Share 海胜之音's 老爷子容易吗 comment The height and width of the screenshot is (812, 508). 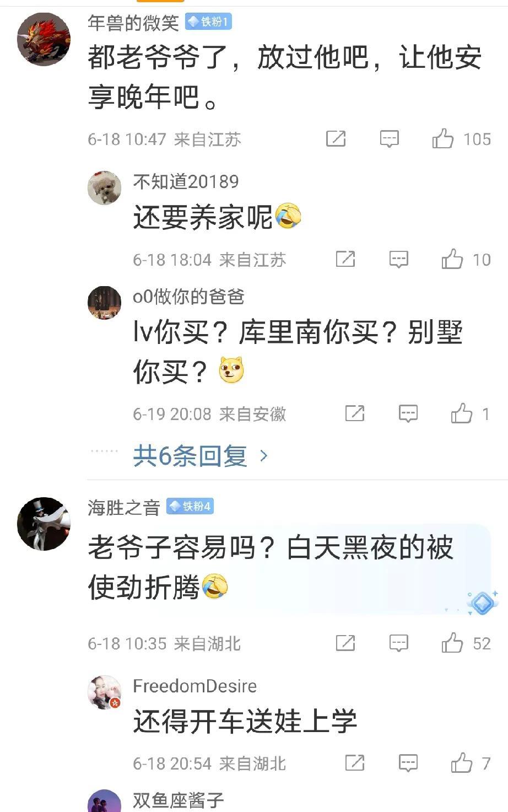[x=345, y=643]
